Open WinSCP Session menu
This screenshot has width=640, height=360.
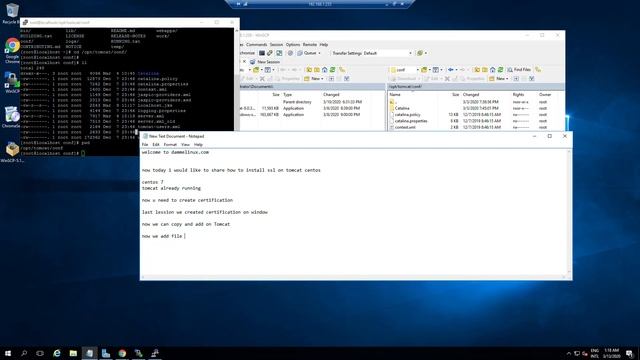coord(276,44)
